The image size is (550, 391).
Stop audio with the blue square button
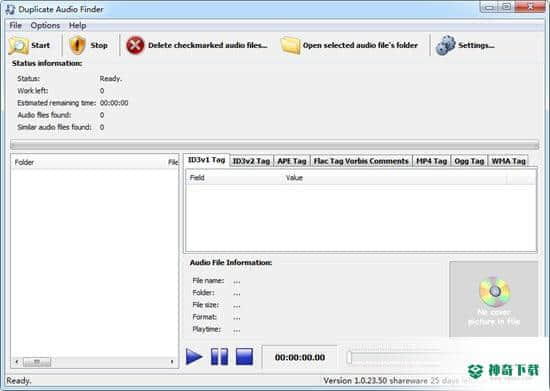[244, 357]
